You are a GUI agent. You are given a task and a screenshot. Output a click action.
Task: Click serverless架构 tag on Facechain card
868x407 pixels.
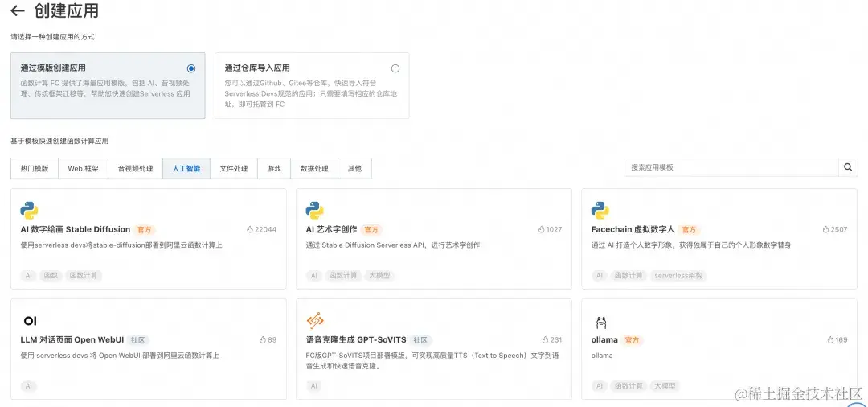[678, 275]
